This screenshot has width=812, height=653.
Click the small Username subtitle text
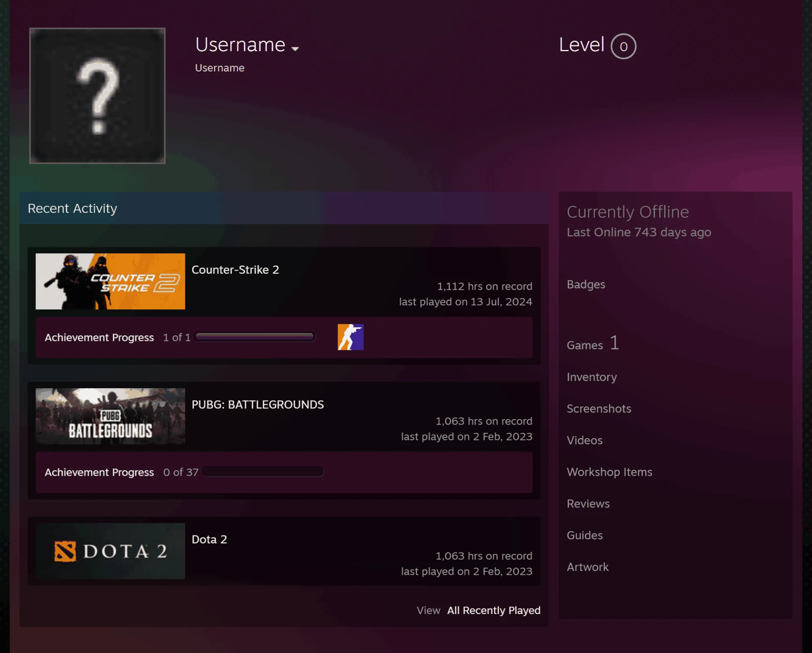(219, 68)
